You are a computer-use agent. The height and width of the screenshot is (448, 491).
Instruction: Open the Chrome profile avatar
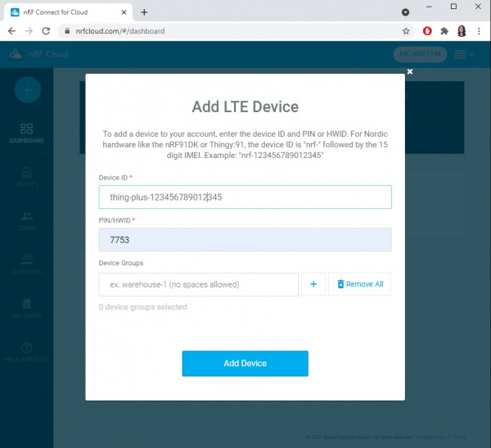[x=462, y=31]
